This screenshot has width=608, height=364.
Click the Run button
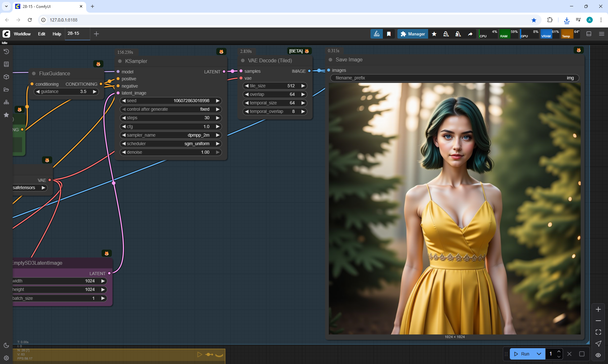pyautogui.click(x=522, y=354)
